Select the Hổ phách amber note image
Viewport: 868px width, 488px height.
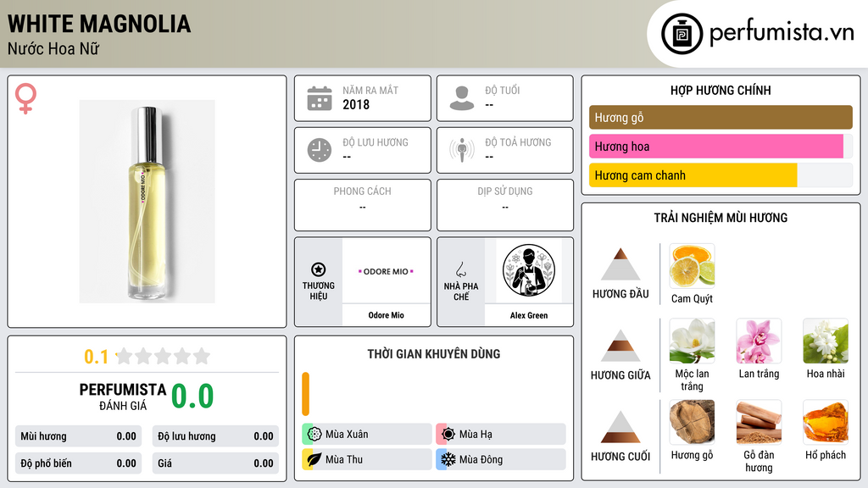click(826, 422)
